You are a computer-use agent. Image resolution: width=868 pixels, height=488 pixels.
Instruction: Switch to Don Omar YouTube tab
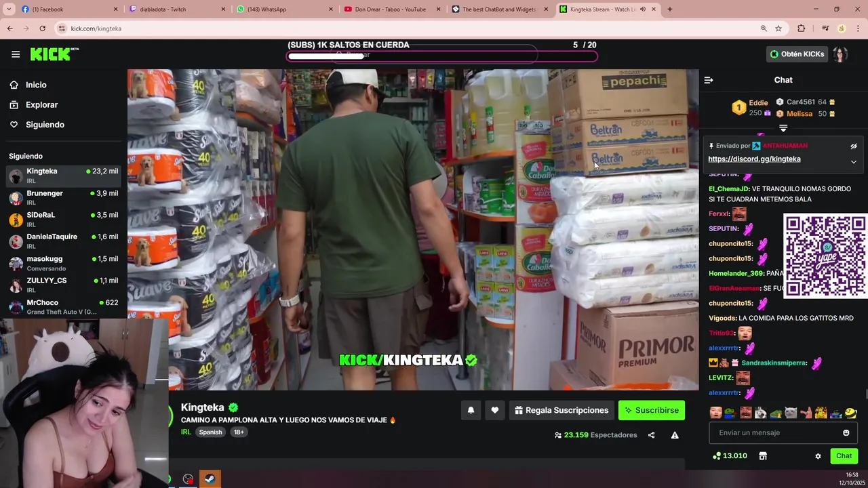click(x=392, y=9)
